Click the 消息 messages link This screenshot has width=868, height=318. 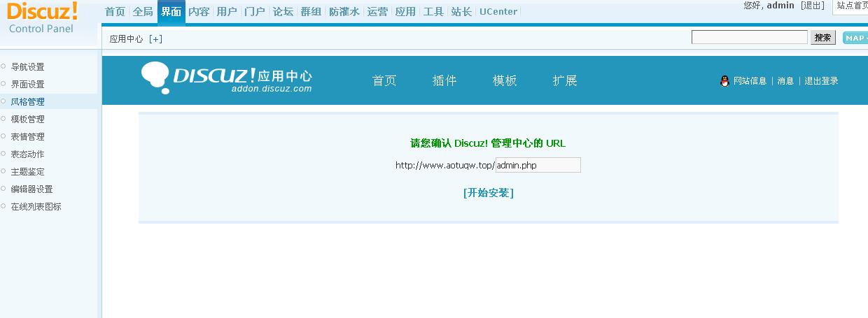click(785, 81)
